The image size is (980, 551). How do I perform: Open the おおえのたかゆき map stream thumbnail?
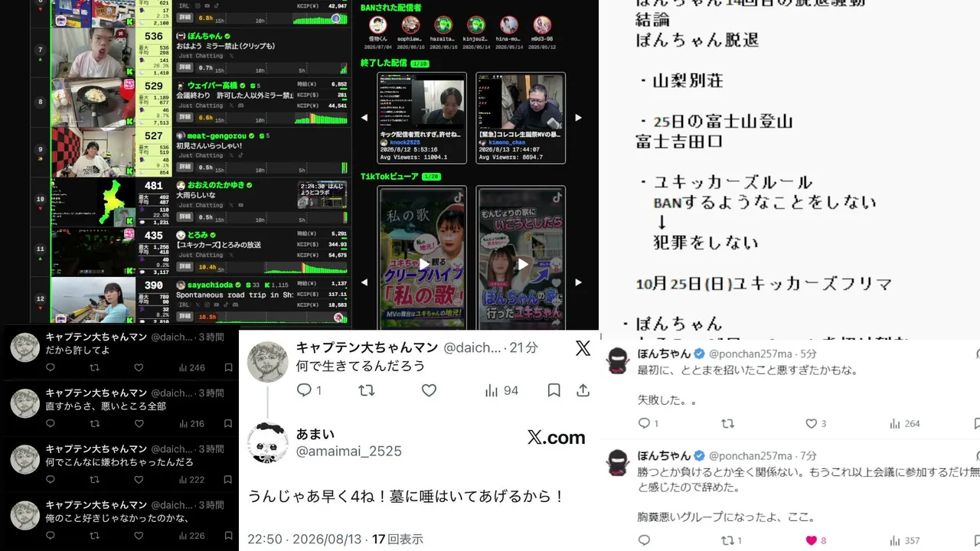pyautogui.click(x=94, y=201)
